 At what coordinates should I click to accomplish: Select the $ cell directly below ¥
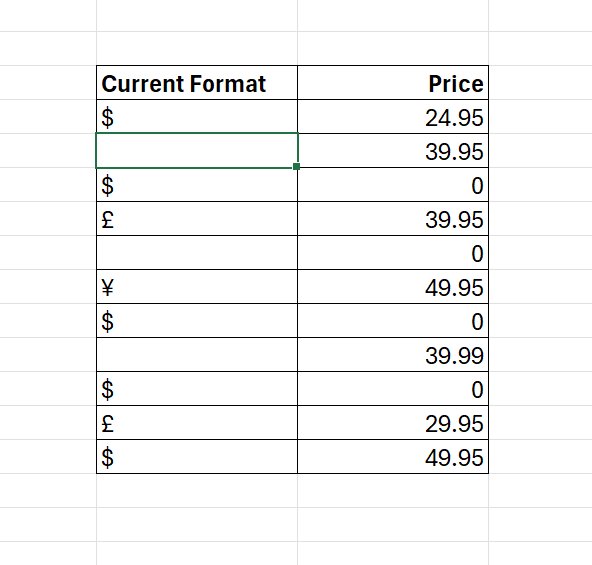pyautogui.click(x=197, y=321)
